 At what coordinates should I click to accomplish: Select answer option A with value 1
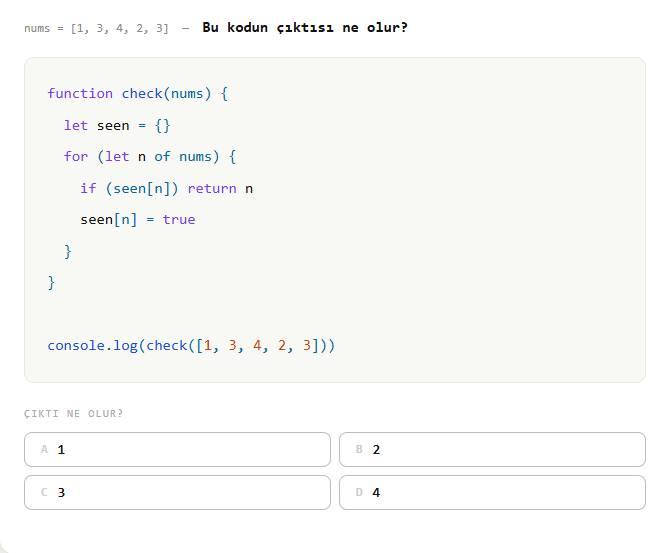point(177,449)
